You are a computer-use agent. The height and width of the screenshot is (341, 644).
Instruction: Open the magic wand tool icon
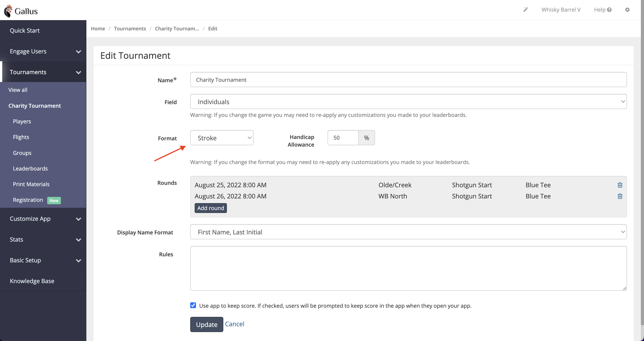(526, 9)
